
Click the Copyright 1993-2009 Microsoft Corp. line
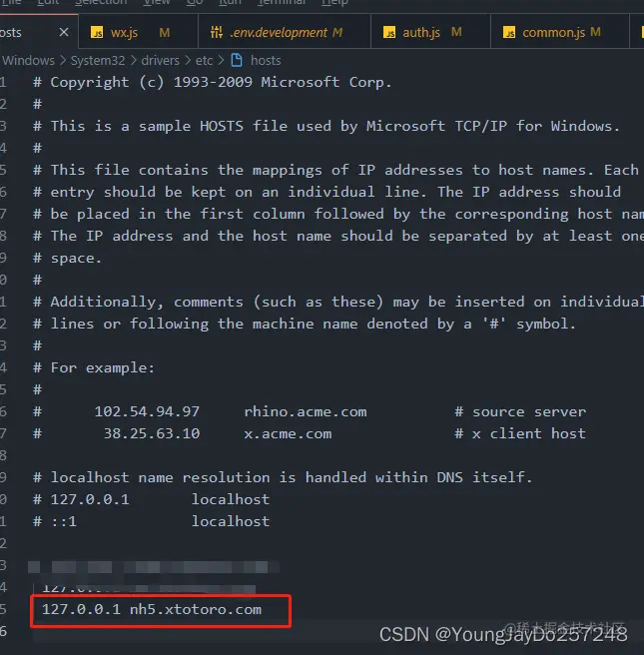pos(213,82)
